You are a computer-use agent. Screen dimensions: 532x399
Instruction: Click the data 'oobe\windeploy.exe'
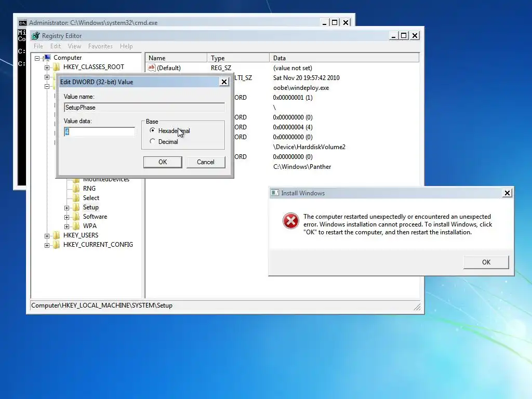click(x=301, y=87)
